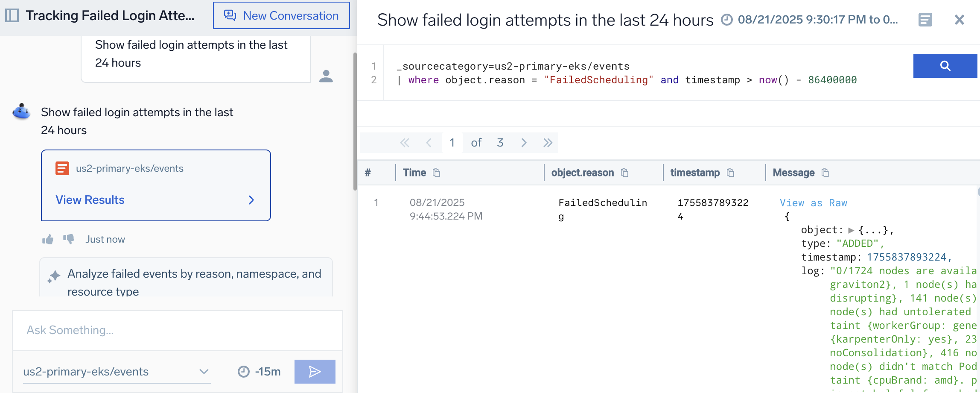Viewport: 980px width, 393px height.
Task: Click query line 1 sourcecategory text
Action: pos(513,66)
